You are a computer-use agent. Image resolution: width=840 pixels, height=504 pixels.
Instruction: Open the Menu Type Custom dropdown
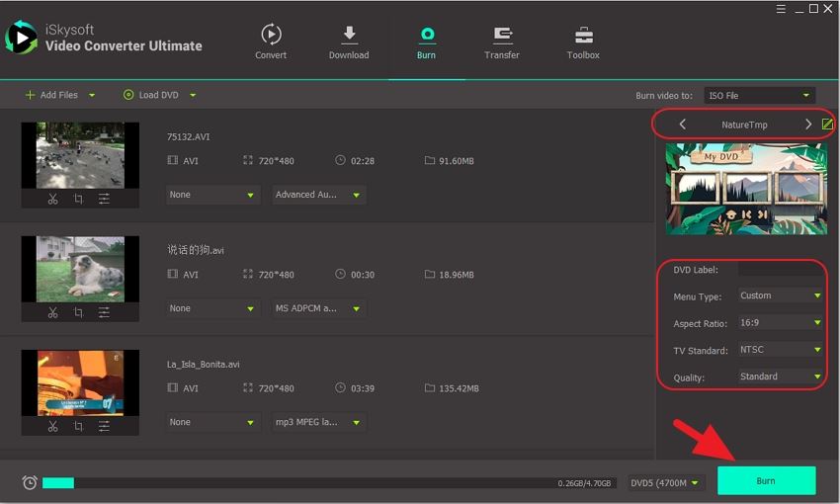click(x=781, y=295)
